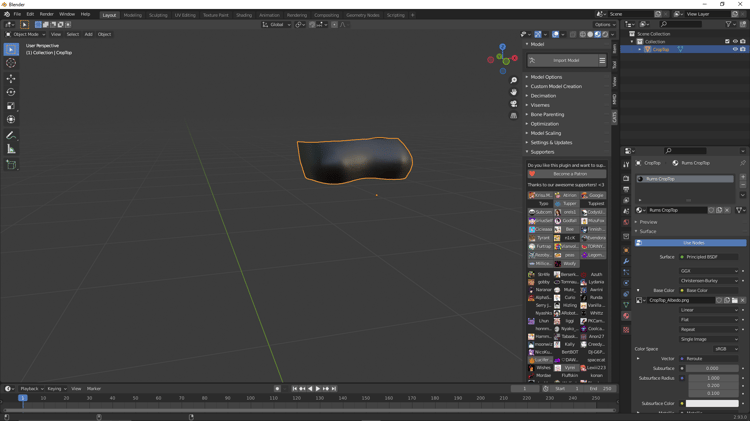Screen dimensions: 750x421
Task: Click the white Subsurface Color swatch
Action: tap(712, 403)
